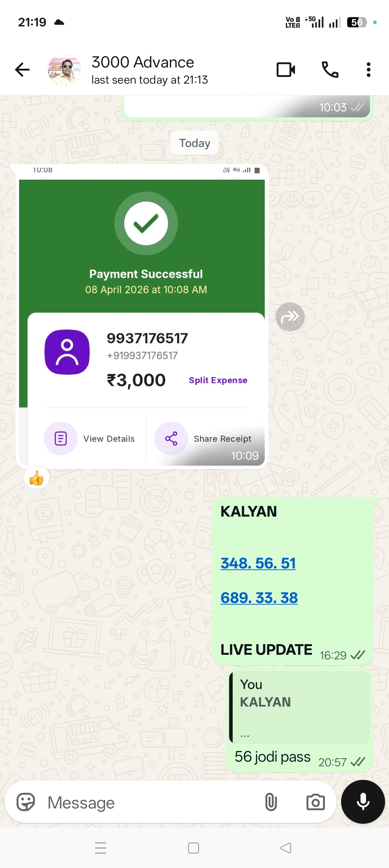Open the 348. 56. 51 link
389x868 pixels.
click(258, 563)
